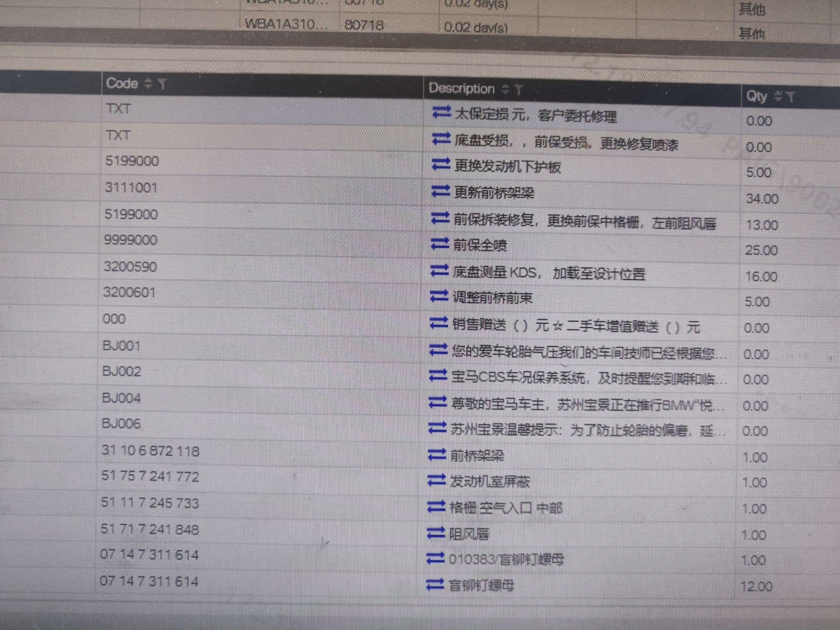Viewport: 840px width, 630px height.
Task: Click quantity 16.00 cell
Action: point(761,277)
